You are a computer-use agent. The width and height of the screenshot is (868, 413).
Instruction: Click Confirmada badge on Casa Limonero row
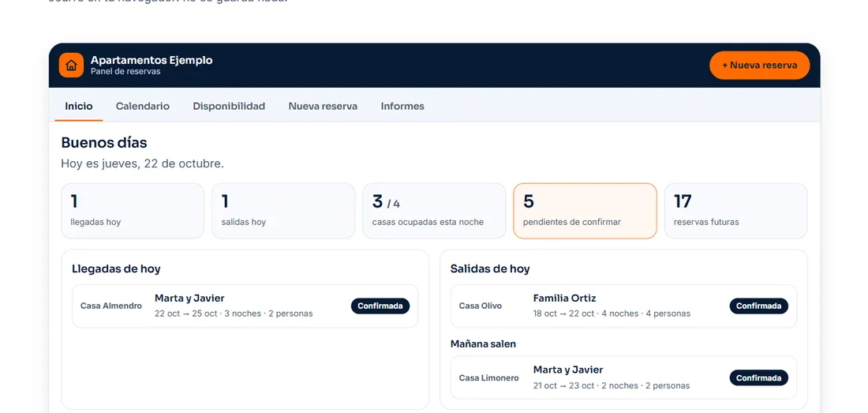[x=759, y=377]
